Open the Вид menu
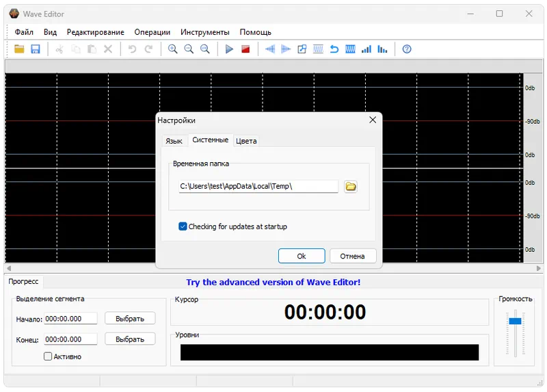The image size is (547, 392). [50, 32]
